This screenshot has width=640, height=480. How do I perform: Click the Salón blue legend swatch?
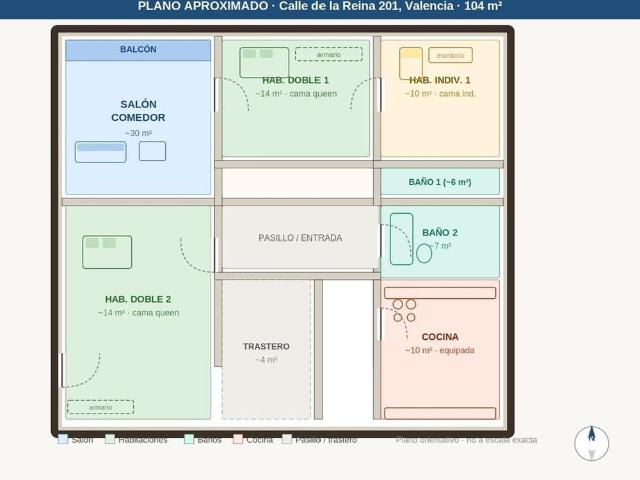coord(63,439)
